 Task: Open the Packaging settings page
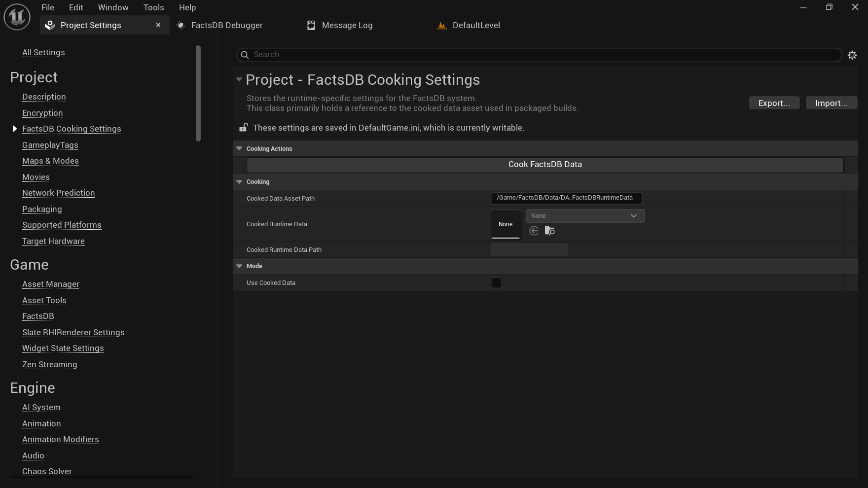[x=42, y=209]
